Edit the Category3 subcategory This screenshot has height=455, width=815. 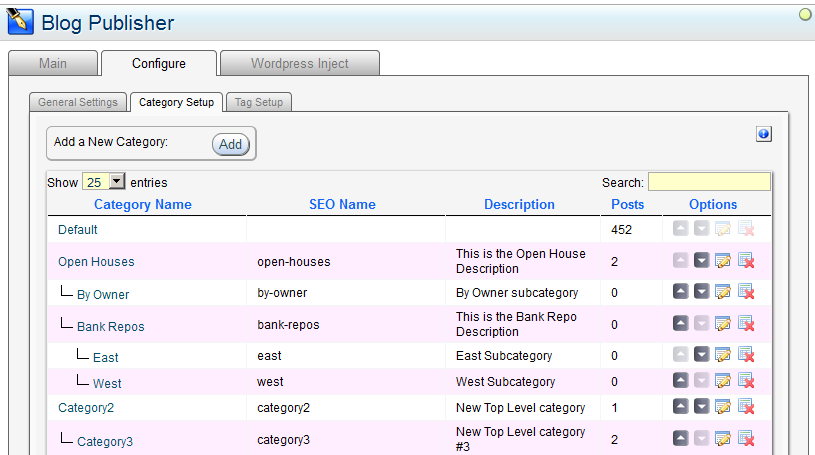(x=723, y=438)
